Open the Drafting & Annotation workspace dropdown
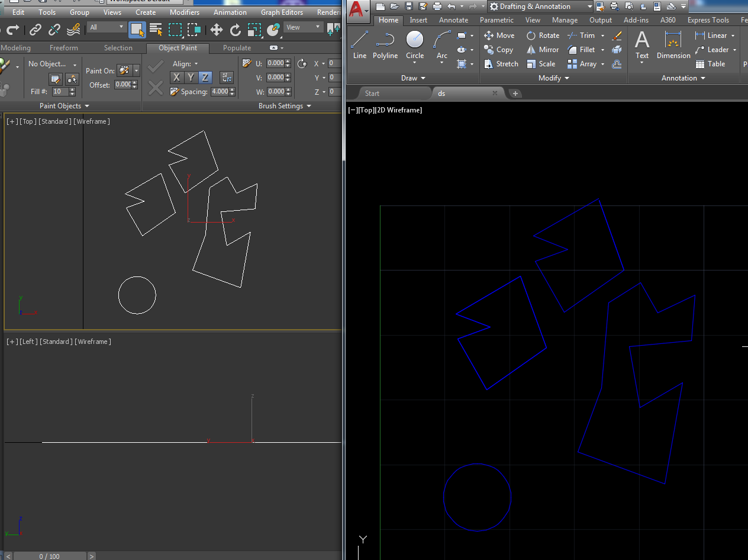Viewport: 748px width, 560px height. click(540, 7)
